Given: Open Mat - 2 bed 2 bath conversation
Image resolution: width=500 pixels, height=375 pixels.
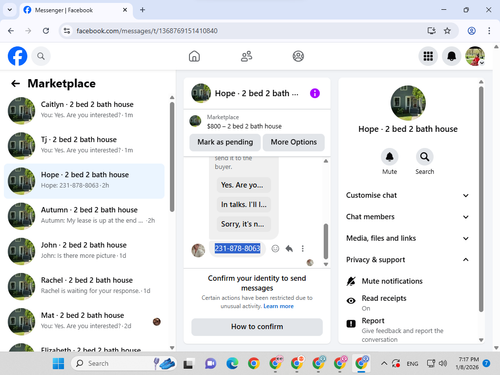Looking at the screenshot, I should [84, 322].
